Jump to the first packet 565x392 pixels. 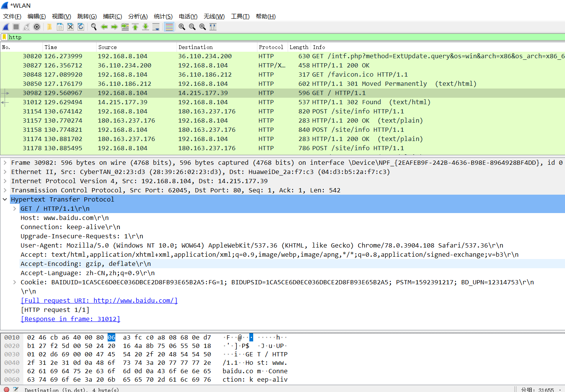(x=135, y=27)
